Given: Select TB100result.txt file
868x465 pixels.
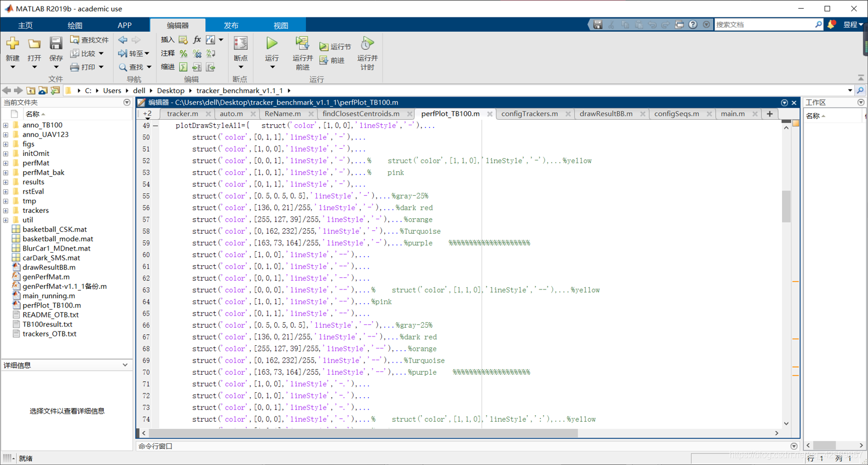Looking at the screenshot, I should tap(47, 324).
